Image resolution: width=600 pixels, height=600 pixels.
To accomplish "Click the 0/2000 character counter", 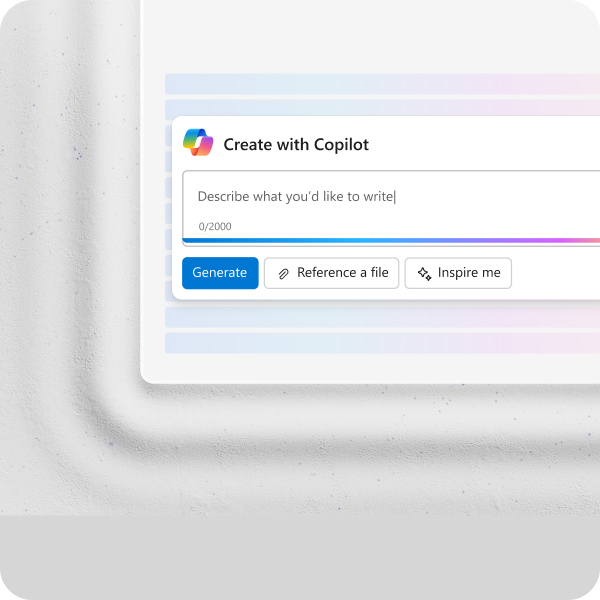I will 215,226.
